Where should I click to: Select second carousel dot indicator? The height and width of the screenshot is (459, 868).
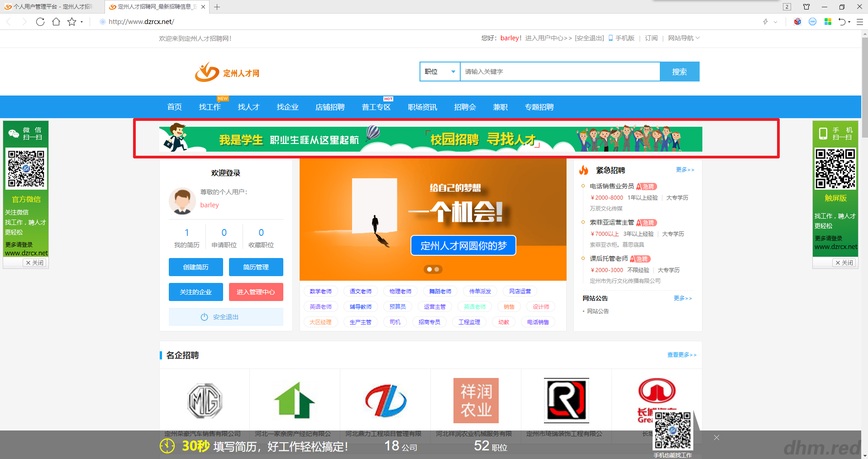(437, 269)
